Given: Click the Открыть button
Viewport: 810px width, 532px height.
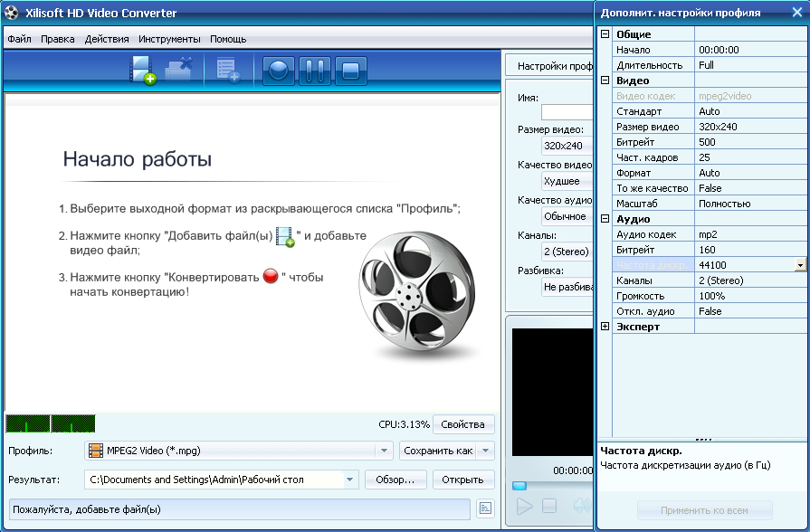Looking at the screenshot, I should (462, 480).
